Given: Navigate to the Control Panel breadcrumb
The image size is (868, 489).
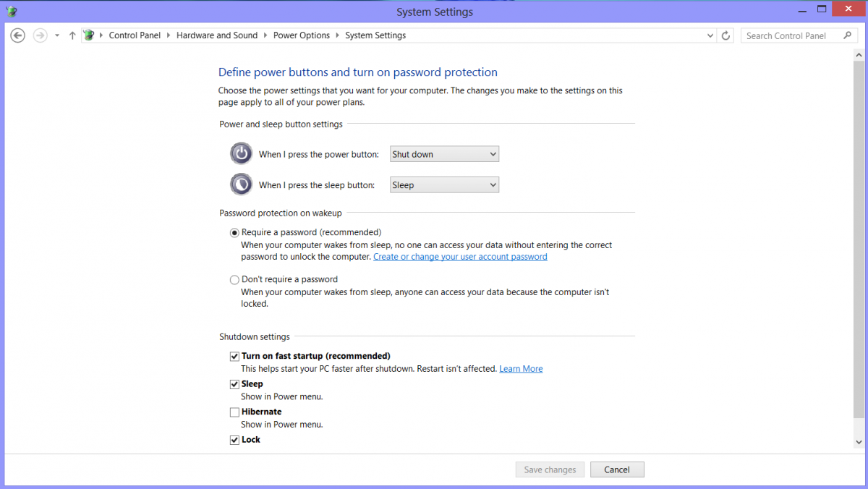Looking at the screenshot, I should (x=135, y=35).
